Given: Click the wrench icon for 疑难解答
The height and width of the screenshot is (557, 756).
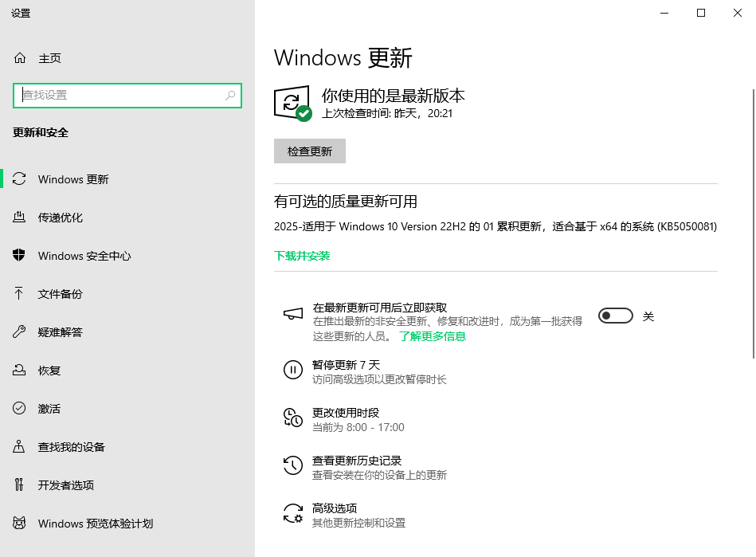Looking at the screenshot, I should click(x=19, y=331).
